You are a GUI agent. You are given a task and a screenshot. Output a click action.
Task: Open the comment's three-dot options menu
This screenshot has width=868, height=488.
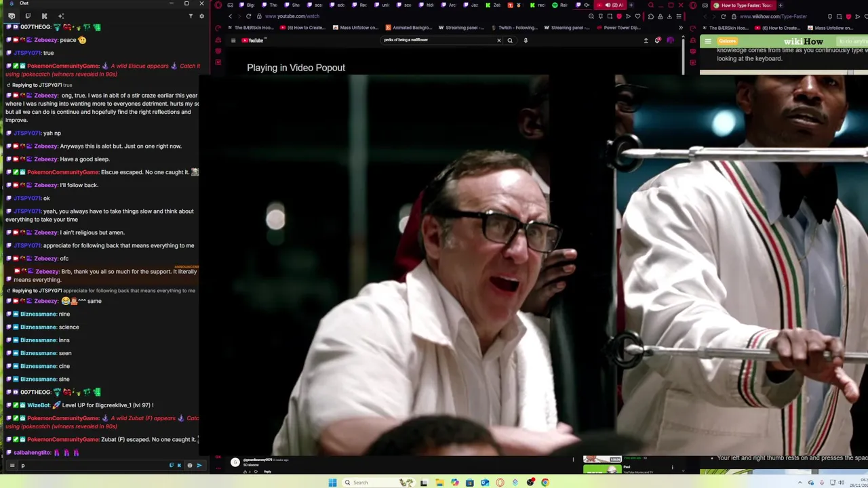(x=573, y=460)
